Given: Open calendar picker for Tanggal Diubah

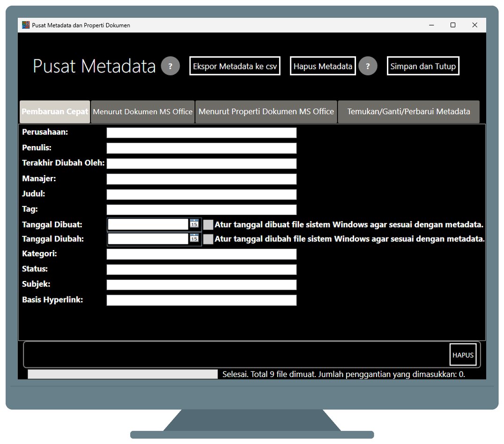Looking at the screenshot, I should click(x=194, y=238).
